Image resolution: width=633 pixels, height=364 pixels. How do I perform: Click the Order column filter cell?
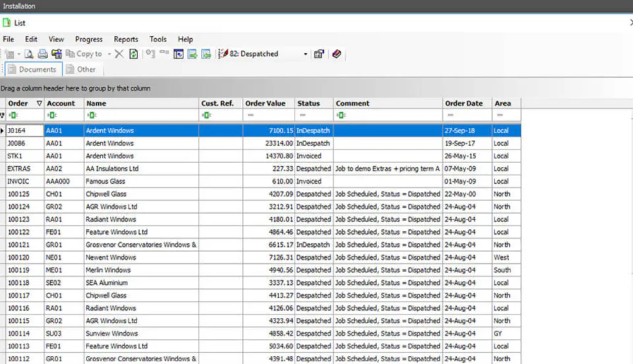point(25,115)
